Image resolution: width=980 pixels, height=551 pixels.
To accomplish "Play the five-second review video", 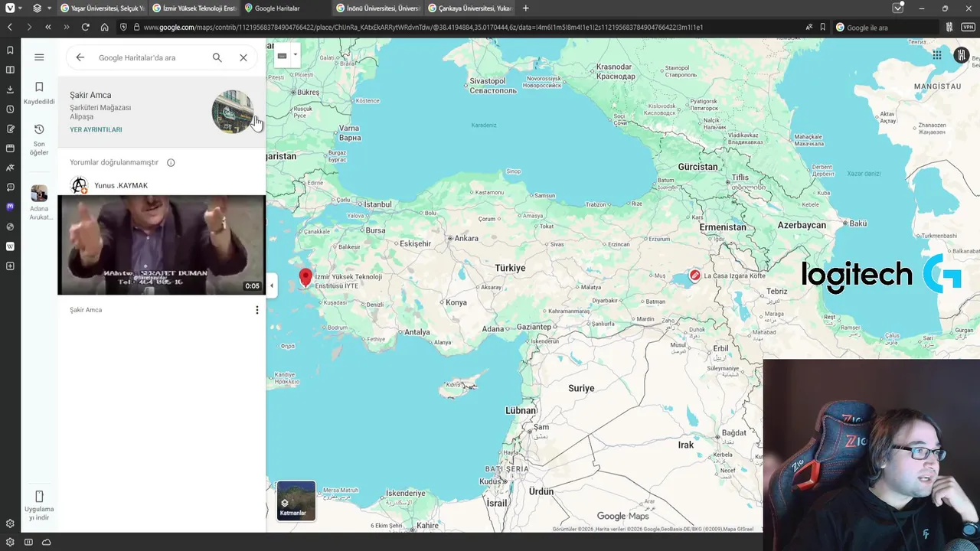I will 162,245.
